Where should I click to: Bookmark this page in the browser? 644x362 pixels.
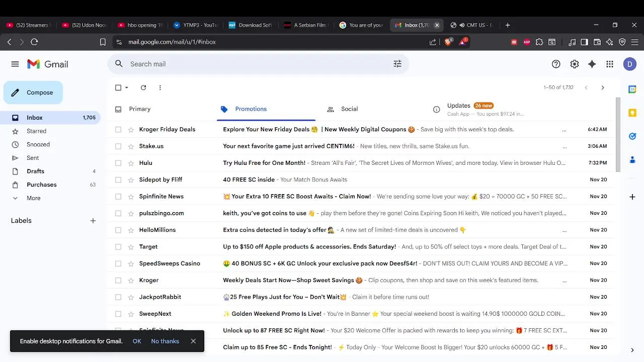(103, 42)
